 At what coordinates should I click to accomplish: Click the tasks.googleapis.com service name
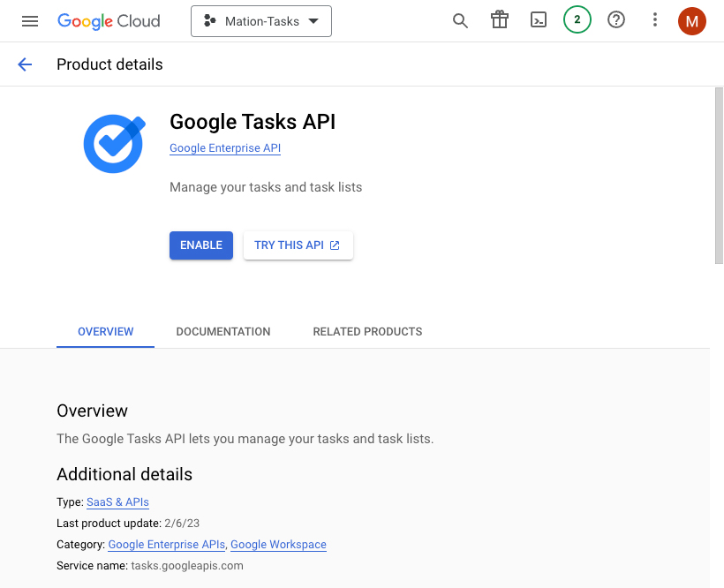187,566
